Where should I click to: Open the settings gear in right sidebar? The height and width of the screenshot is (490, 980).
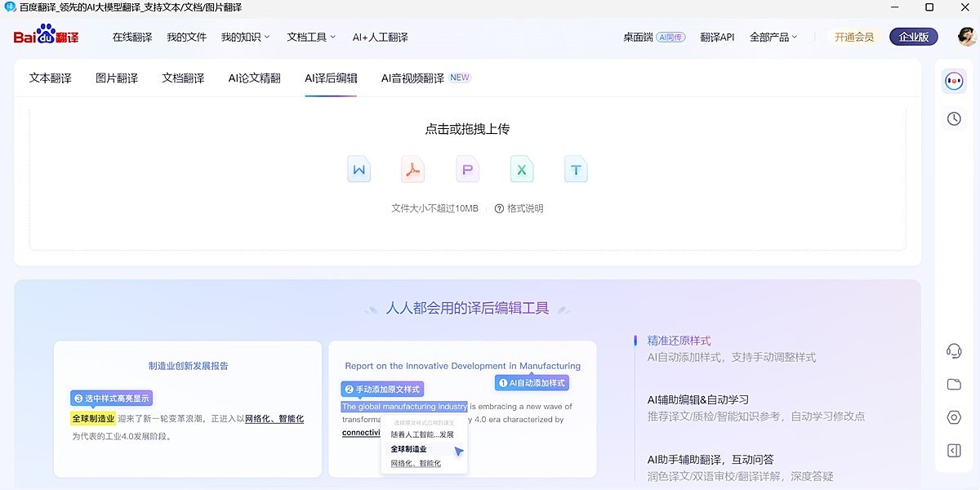click(x=953, y=416)
